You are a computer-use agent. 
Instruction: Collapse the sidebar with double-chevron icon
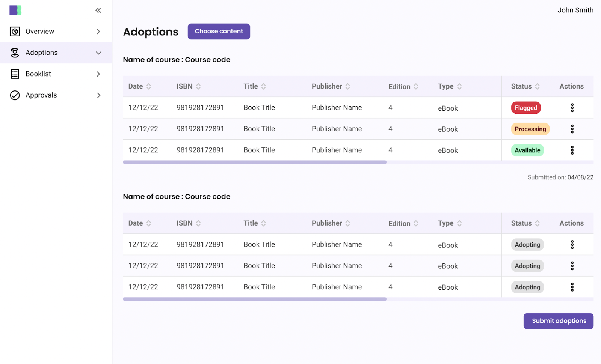click(98, 10)
